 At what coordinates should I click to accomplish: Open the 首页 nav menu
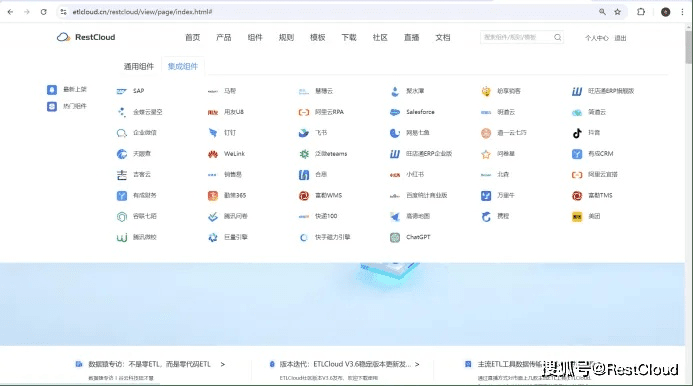(x=192, y=38)
